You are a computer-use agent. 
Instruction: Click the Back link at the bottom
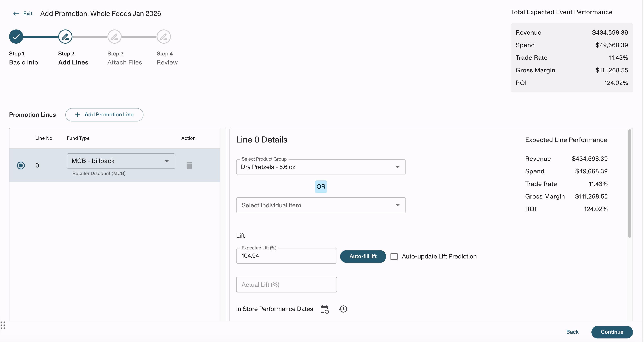(572, 332)
